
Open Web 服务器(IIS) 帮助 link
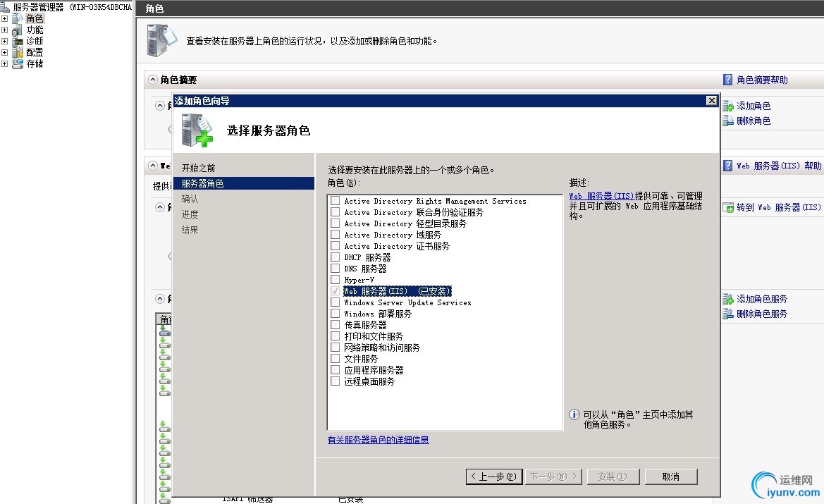pos(779,166)
